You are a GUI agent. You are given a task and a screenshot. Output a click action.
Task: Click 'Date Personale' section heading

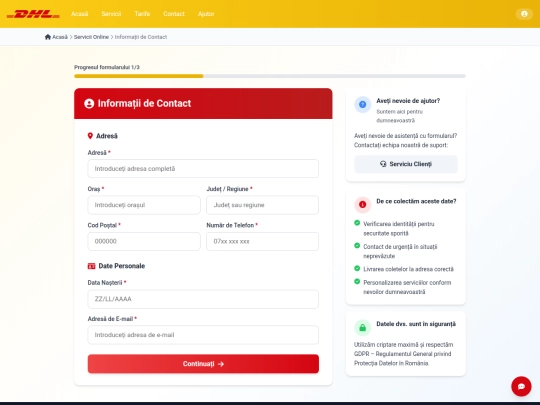point(122,266)
